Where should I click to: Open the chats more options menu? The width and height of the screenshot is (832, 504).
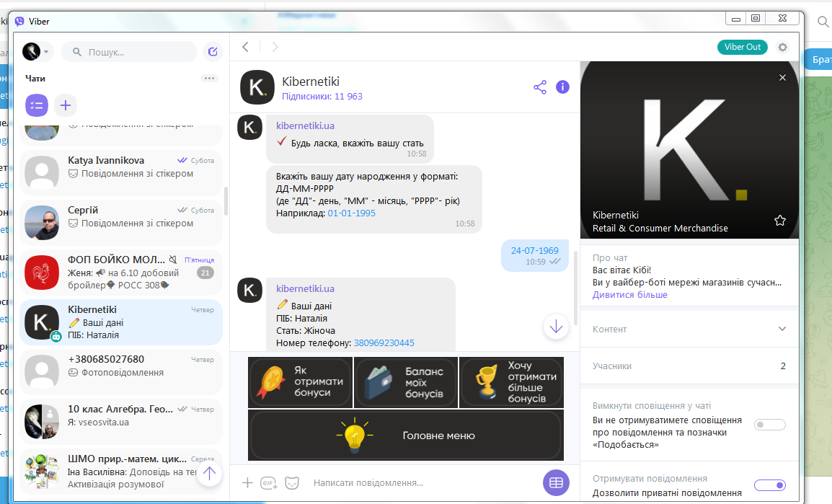(x=210, y=78)
